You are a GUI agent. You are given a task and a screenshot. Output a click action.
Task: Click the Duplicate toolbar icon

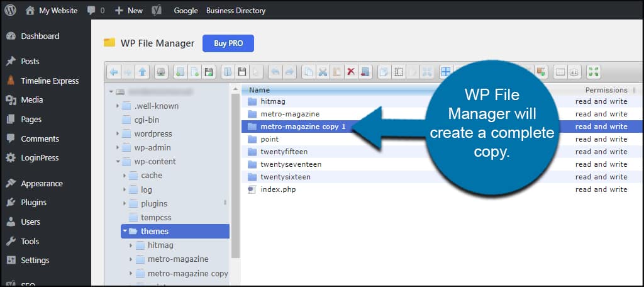pos(384,72)
